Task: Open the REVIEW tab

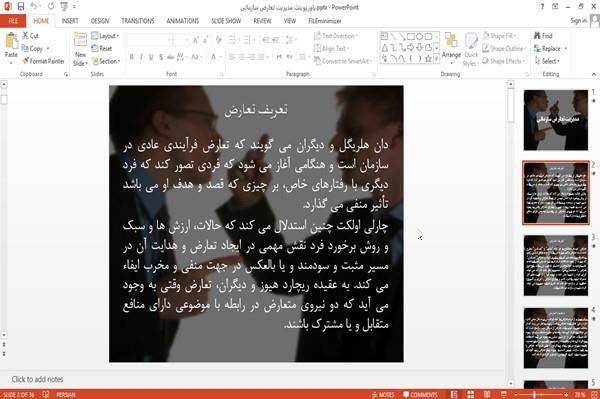Action: coord(262,21)
